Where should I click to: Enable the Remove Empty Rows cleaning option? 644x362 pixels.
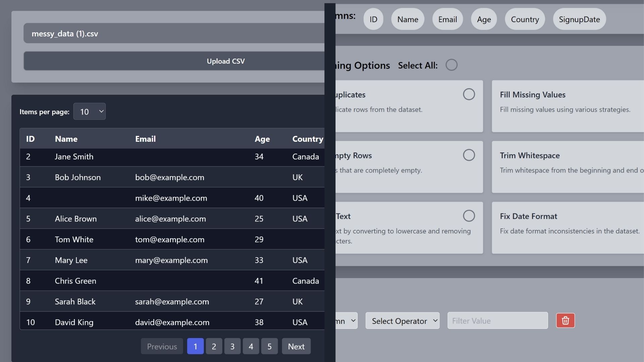coord(469,155)
